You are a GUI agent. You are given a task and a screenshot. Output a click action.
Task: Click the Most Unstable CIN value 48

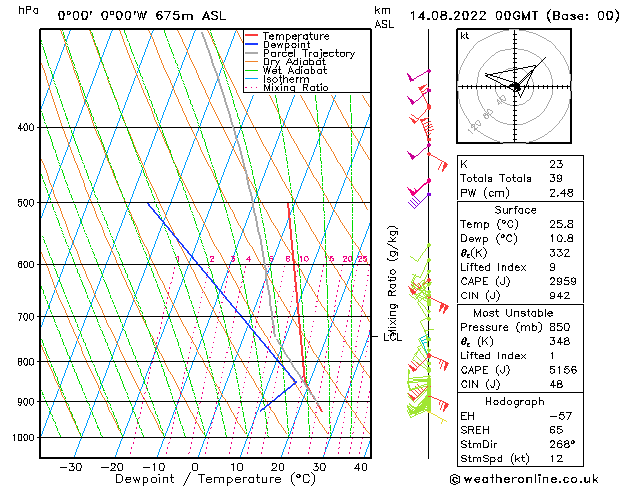[556, 385]
